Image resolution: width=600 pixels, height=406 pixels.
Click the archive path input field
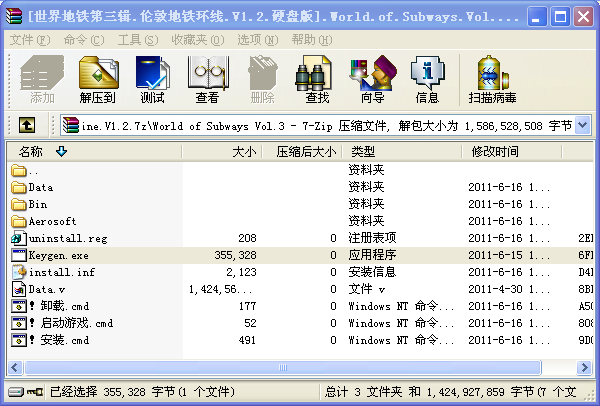click(x=326, y=125)
